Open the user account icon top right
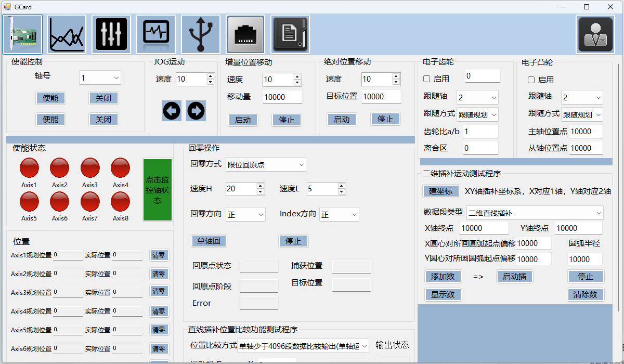 (x=595, y=33)
